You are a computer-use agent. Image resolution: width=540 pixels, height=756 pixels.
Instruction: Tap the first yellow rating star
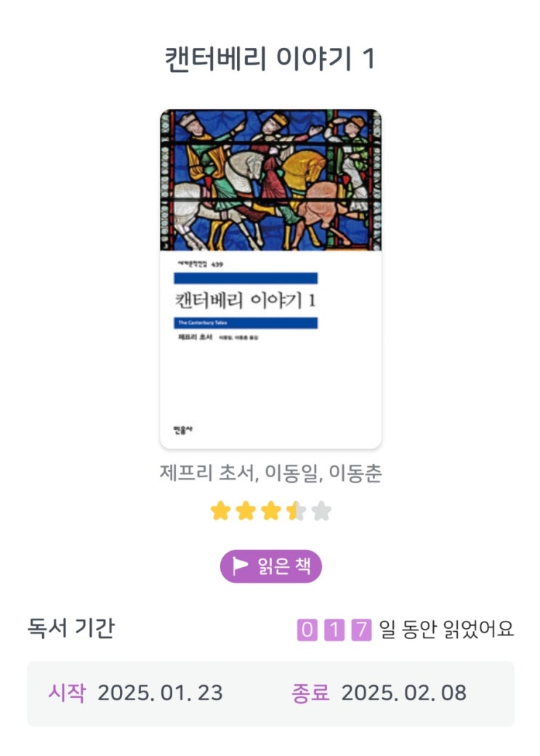[220, 511]
